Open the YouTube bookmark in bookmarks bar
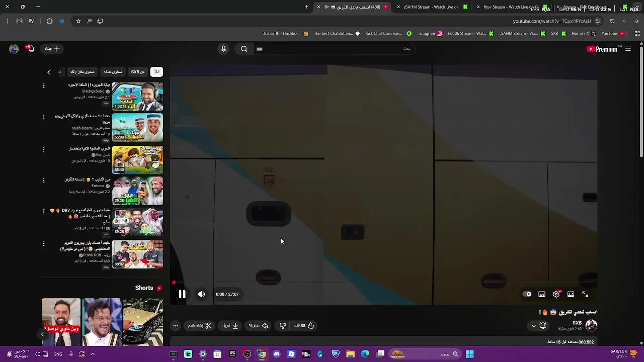 613,34
